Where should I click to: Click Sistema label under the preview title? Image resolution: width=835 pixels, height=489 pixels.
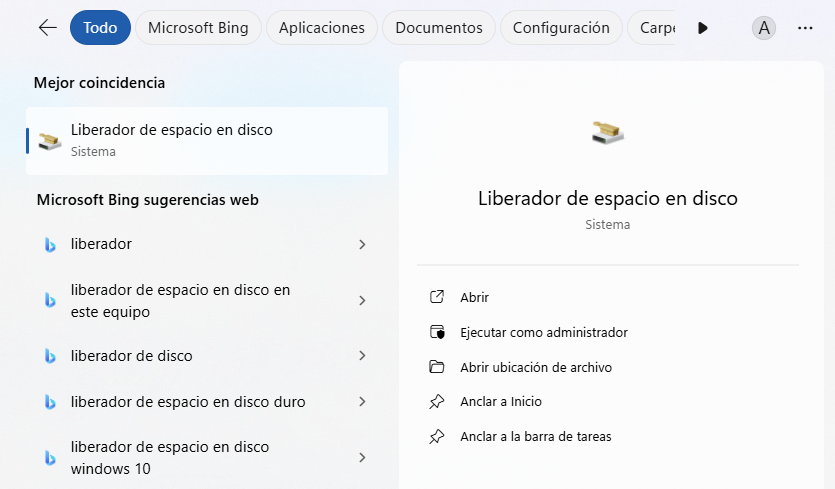click(608, 225)
